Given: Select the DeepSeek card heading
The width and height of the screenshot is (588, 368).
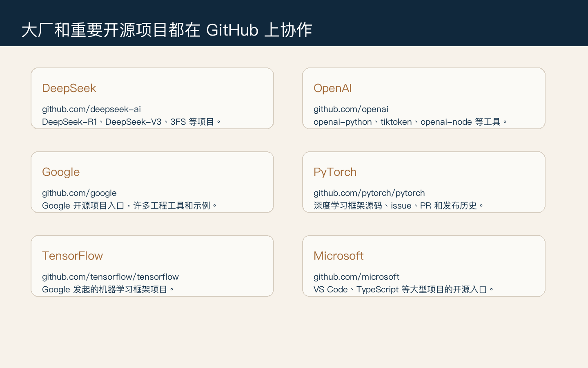Looking at the screenshot, I should click(69, 88).
